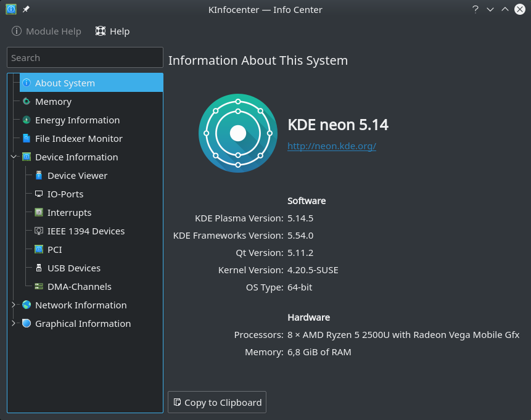This screenshot has width=531, height=420.
Task: Open USB Devices entry label
Action: pyautogui.click(x=74, y=268)
